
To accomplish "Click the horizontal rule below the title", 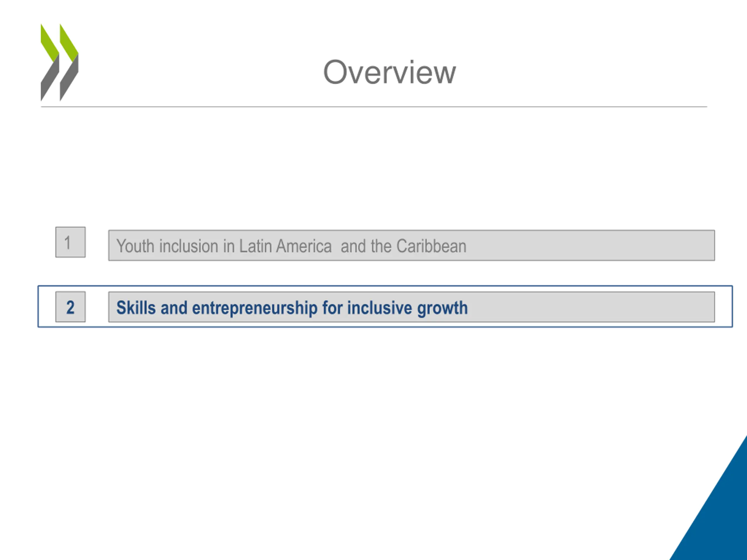I will tap(374, 107).
